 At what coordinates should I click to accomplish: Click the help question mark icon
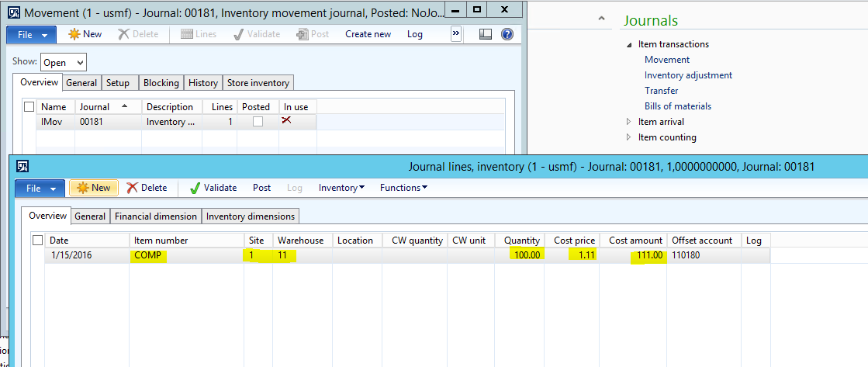click(x=507, y=34)
